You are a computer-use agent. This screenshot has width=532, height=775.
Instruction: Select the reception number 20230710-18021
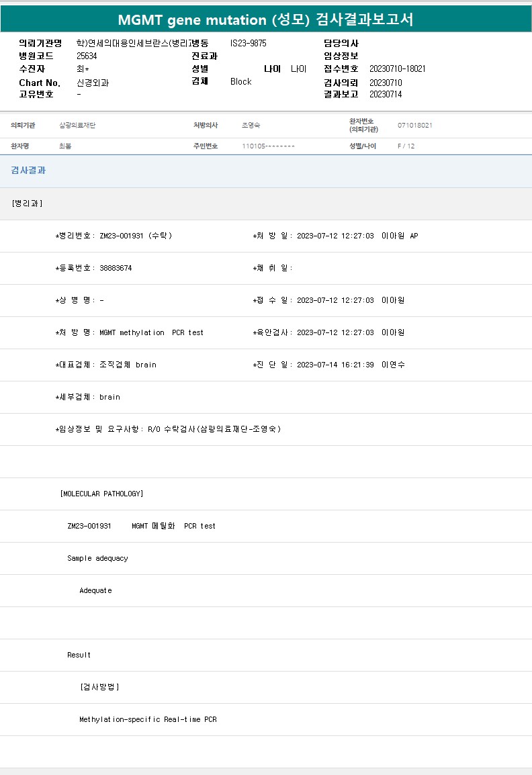coord(398,69)
